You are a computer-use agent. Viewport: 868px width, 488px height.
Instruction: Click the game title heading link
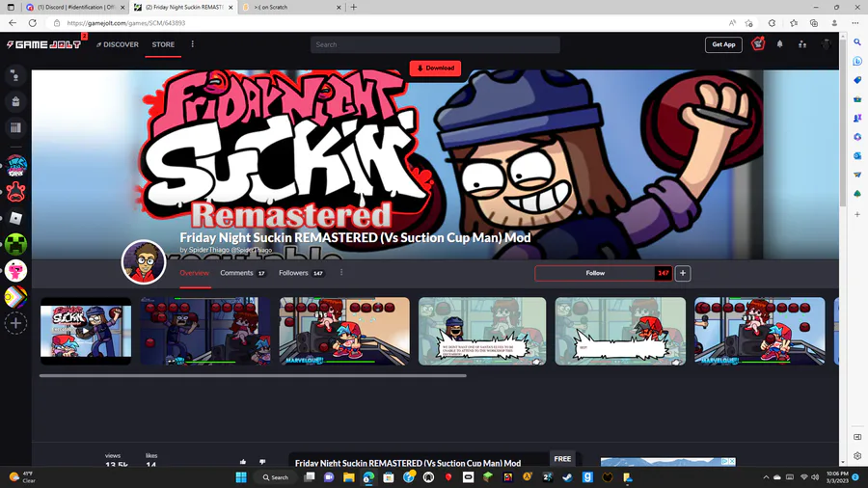pos(355,237)
